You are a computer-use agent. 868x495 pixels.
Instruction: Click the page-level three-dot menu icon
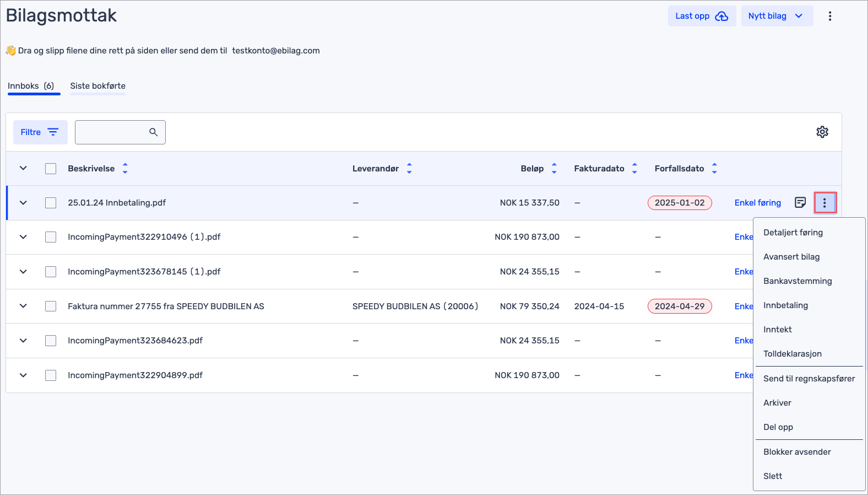829,16
